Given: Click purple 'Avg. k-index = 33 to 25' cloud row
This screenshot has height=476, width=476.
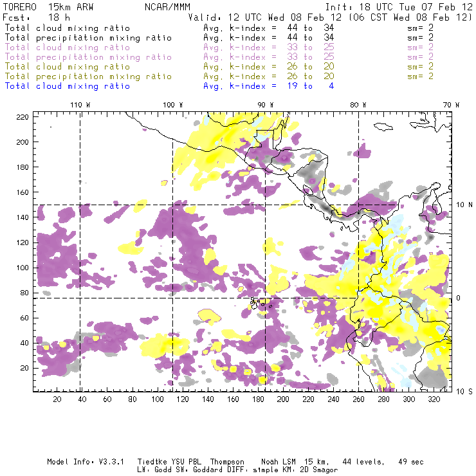Looking at the screenshot, I should [269, 48].
